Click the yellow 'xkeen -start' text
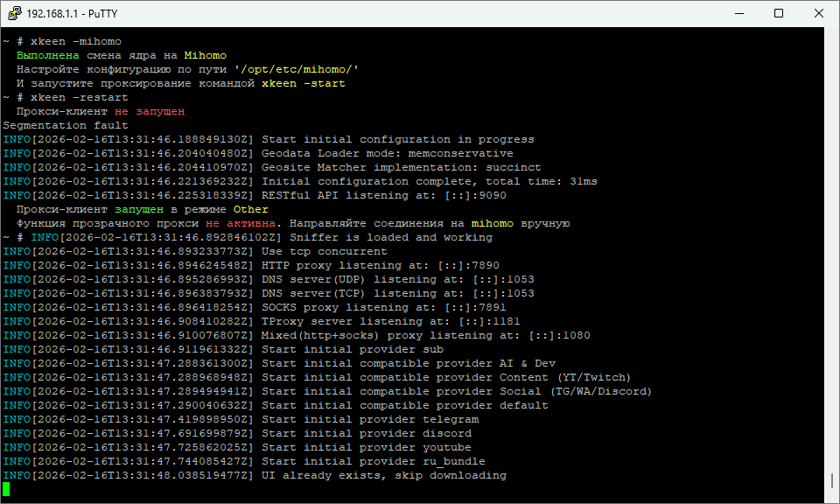840x504 pixels. pos(303,83)
